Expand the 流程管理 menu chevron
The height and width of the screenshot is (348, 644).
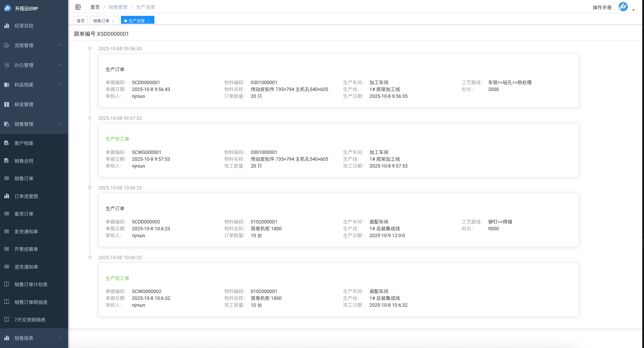[x=59, y=45]
